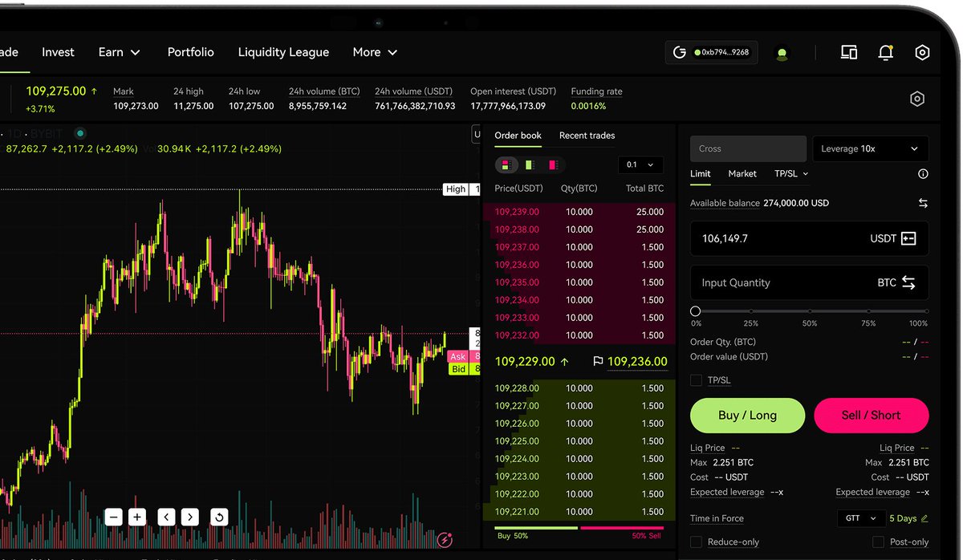Viewport: 963px width, 560px height.
Task: Set order size slider to 100%
Action: pyautogui.click(x=926, y=311)
